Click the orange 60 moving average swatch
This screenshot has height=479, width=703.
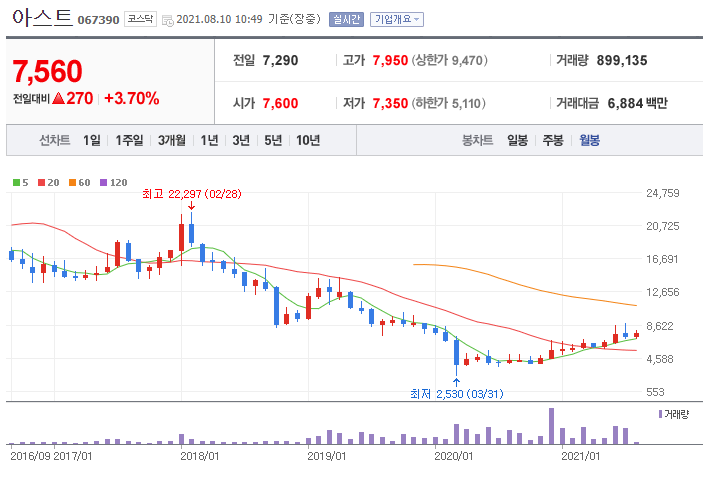[x=72, y=183]
